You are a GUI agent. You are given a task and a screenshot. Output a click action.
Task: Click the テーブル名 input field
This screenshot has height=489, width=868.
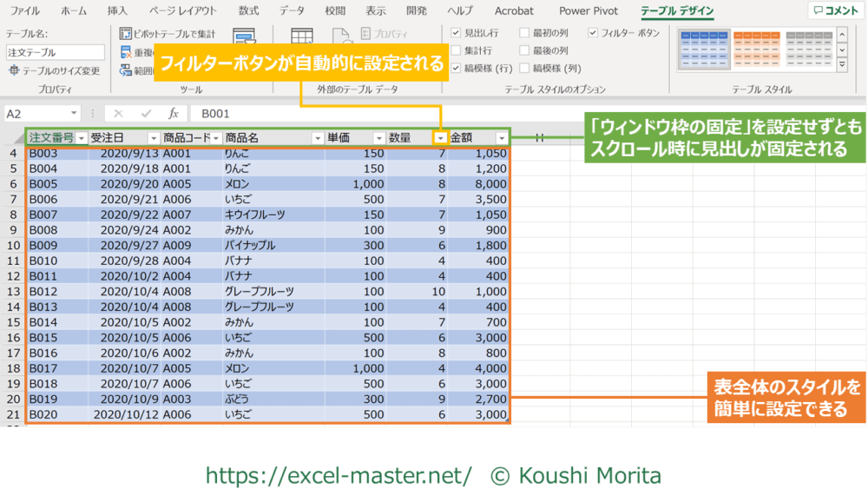click(54, 52)
